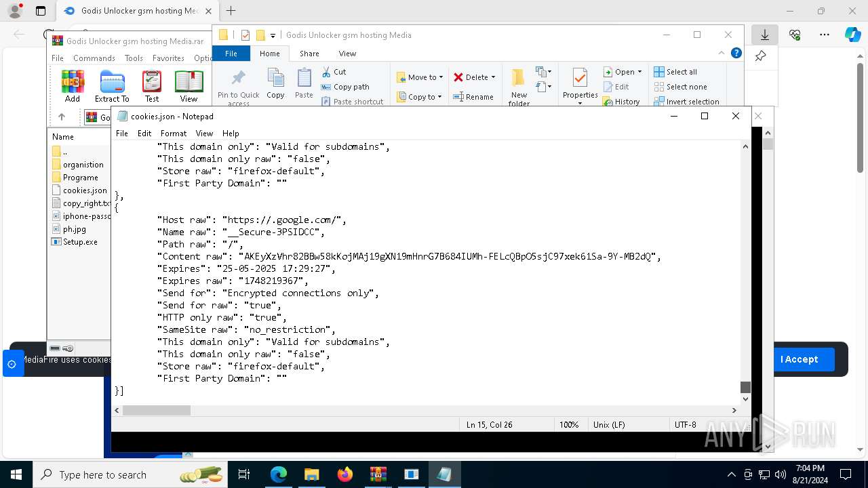Open File Explorer from the taskbar
868x488 pixels.
point(312,474)
